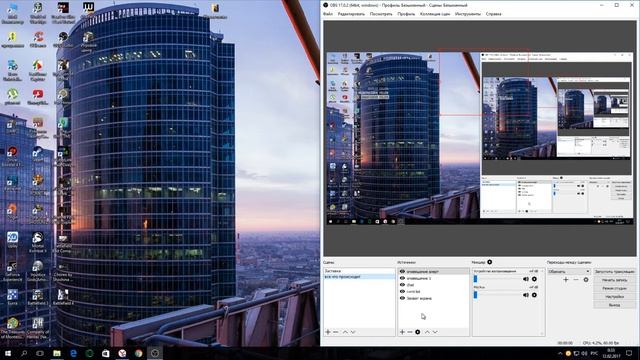
Task: Open the scene transition type dropdown
Action: pos(569,271)
